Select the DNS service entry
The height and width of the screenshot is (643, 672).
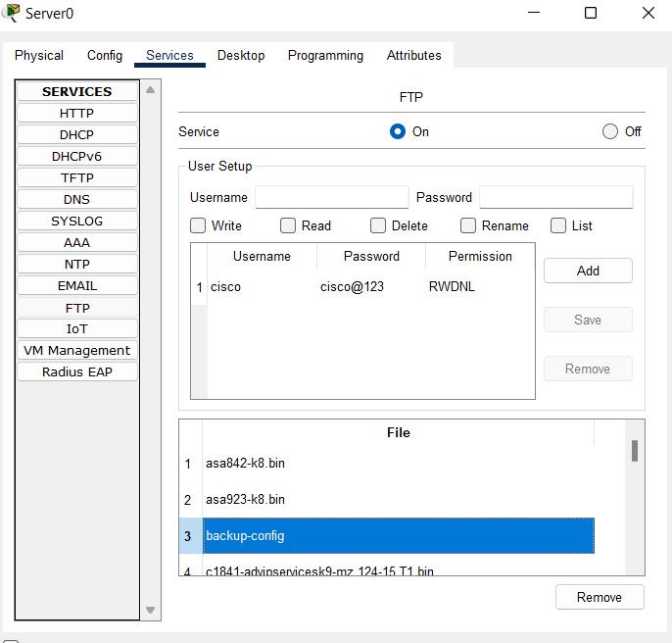76,199
